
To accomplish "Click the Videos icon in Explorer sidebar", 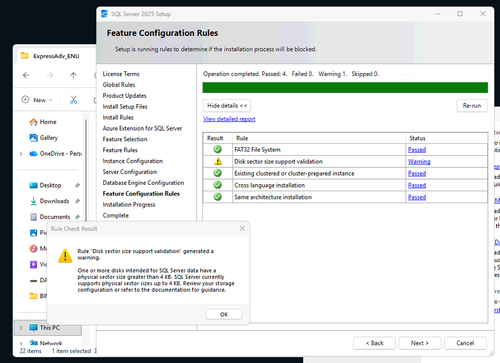I will point(33,264).
